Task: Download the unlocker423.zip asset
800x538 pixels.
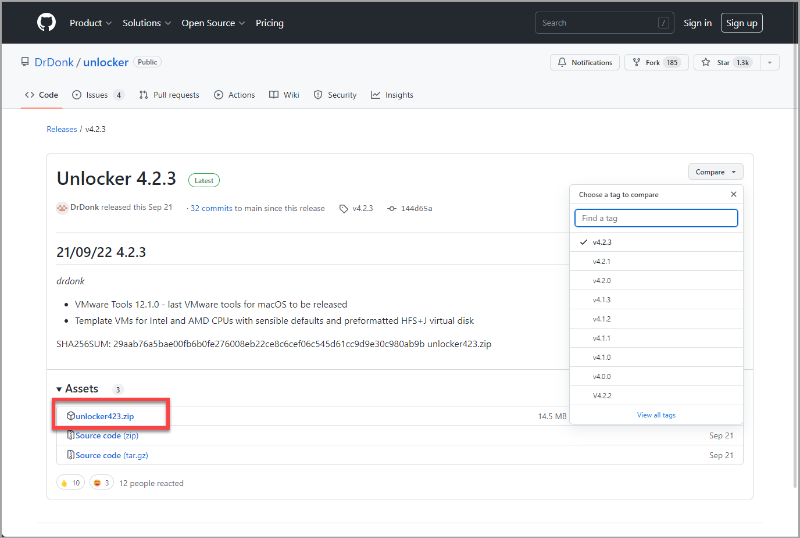Action: point(105,416)
